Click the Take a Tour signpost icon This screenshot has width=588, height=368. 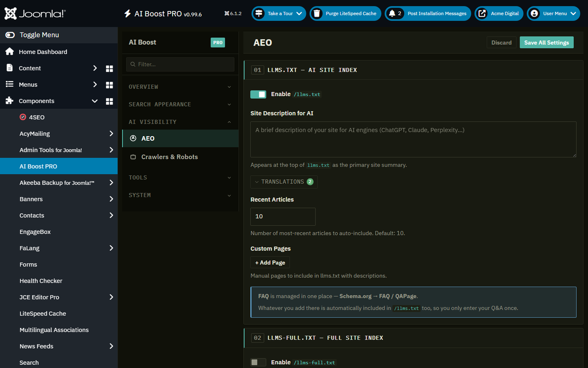pos(259,13)
